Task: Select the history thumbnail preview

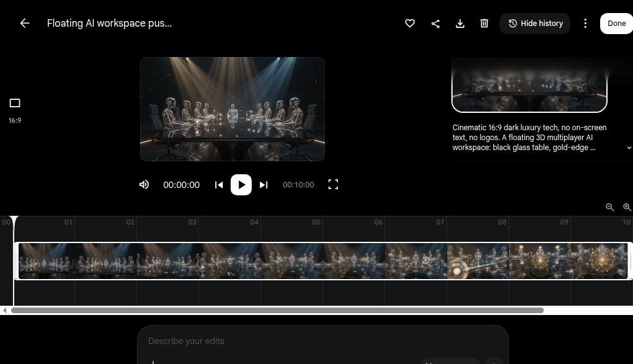Action: coord(529,86)
